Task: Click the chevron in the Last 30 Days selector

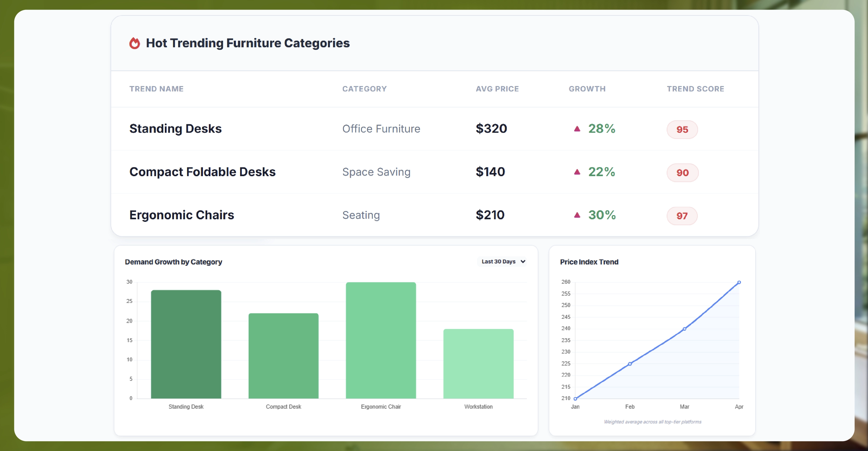Action: [x=523, y=261]
